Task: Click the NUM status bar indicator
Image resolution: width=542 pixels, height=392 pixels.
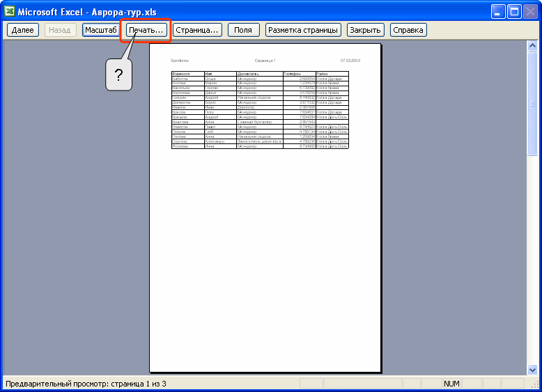Action: tap(451, 384)
